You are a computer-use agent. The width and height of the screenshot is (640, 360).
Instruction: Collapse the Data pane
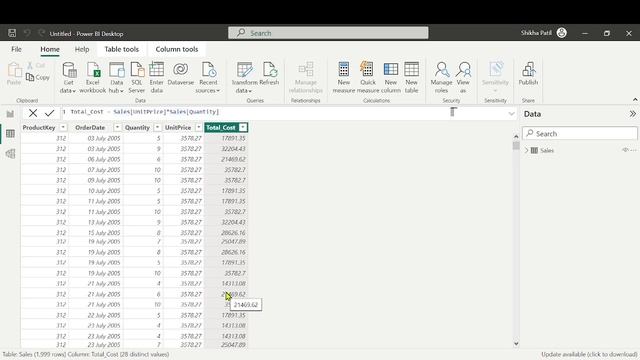pos(632,114)
